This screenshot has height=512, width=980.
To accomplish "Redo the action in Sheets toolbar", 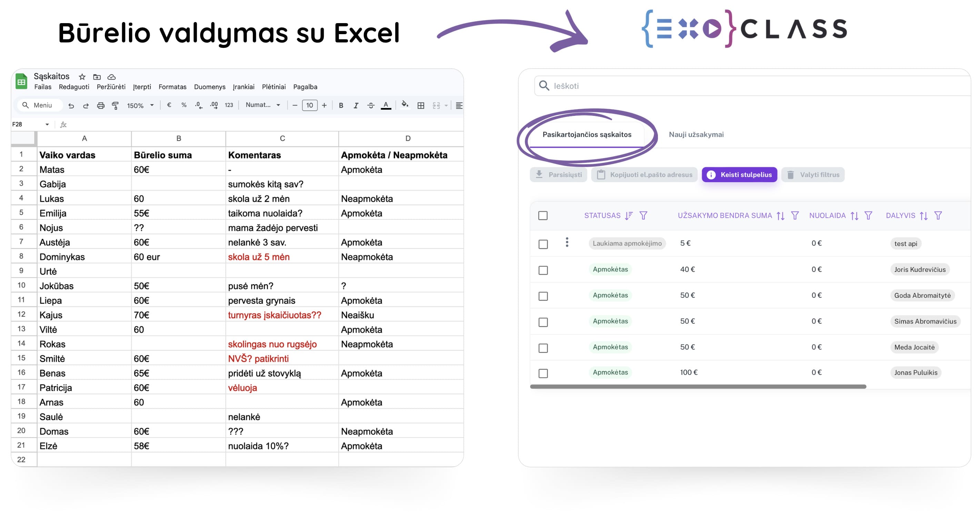I will 86,106.
